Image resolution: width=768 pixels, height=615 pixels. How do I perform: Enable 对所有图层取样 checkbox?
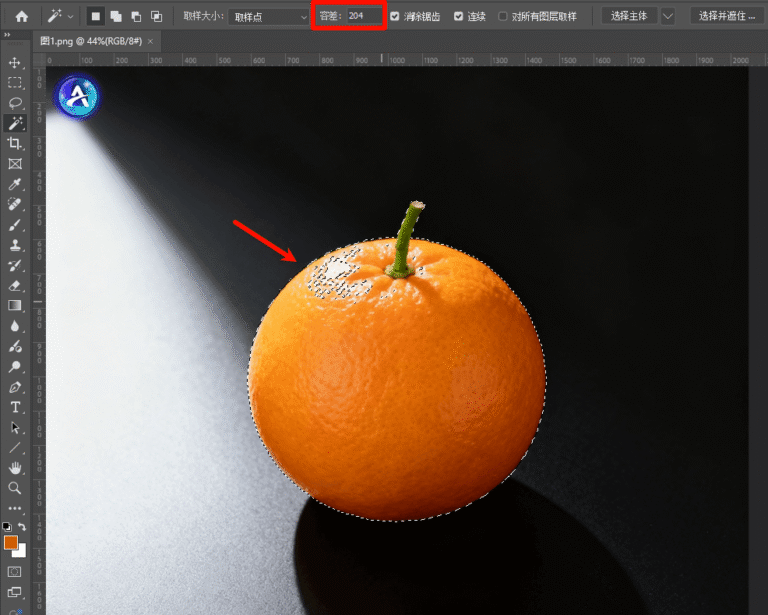503,17
